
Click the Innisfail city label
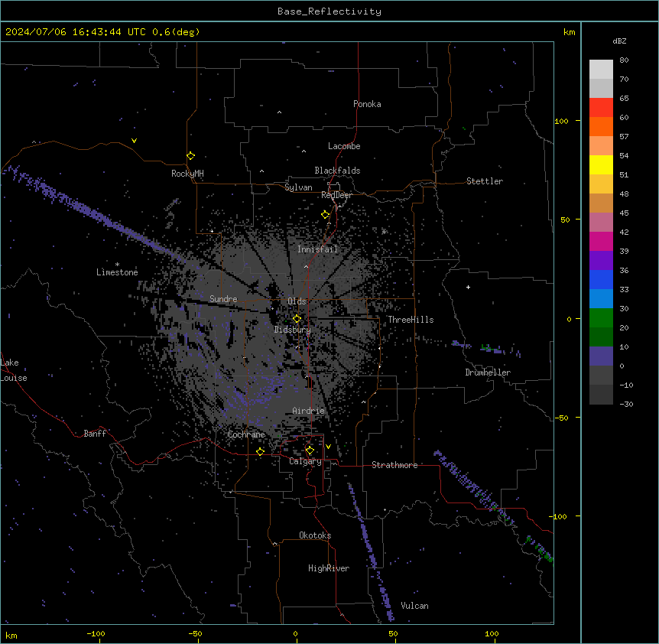click(x=318, y=249)
